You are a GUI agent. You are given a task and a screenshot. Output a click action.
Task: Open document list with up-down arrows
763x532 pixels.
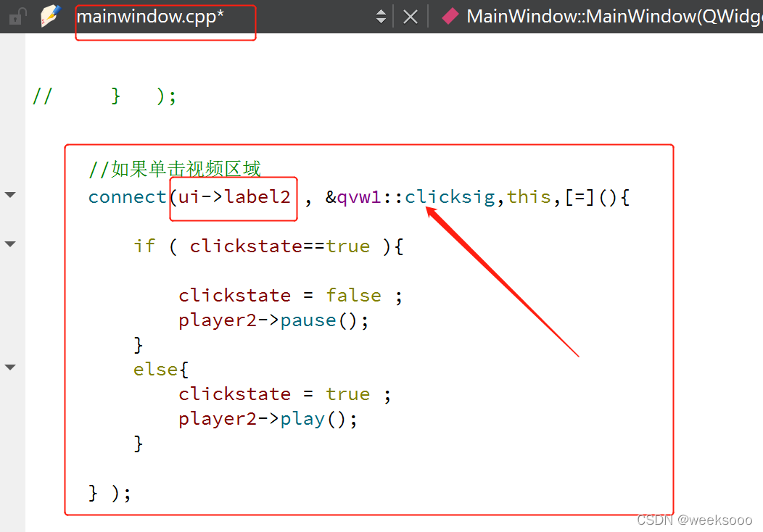pyautogui.click(x=381, y=17)
